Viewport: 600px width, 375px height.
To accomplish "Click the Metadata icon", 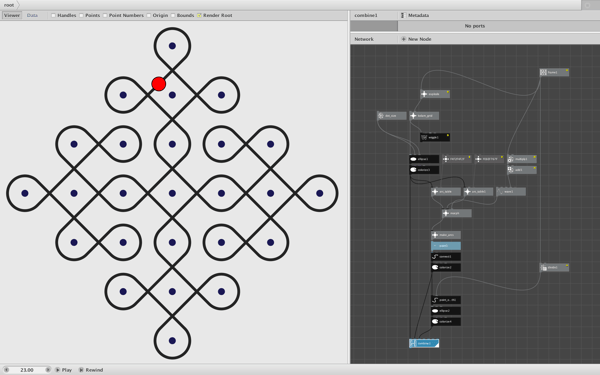I will pos(403,15).
